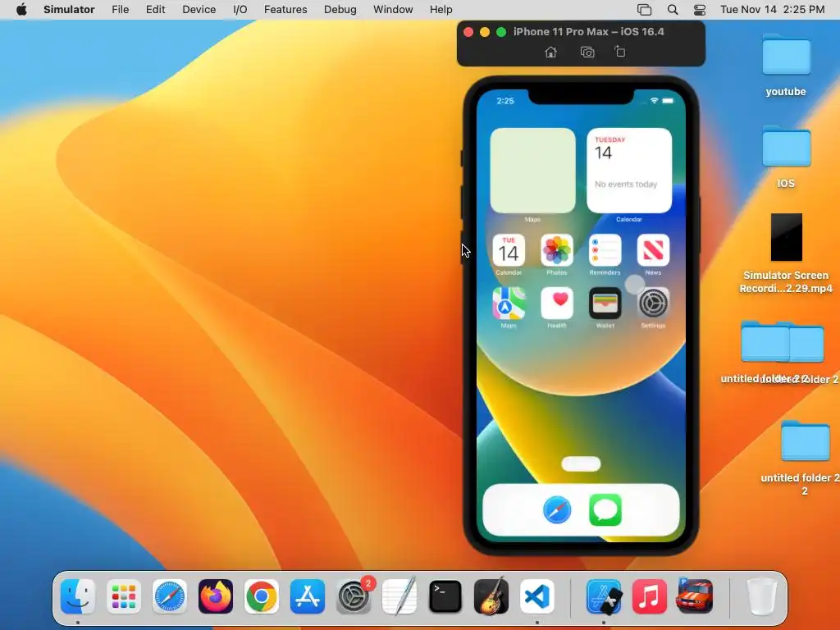Open the Calendar app on iPhone
840x630 pixels.
point(509,250)
